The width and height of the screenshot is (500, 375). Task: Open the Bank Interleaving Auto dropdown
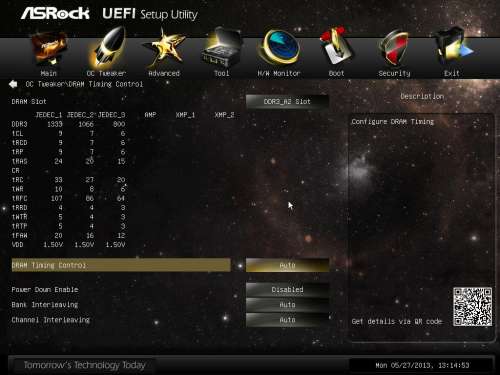pos(287,305)
